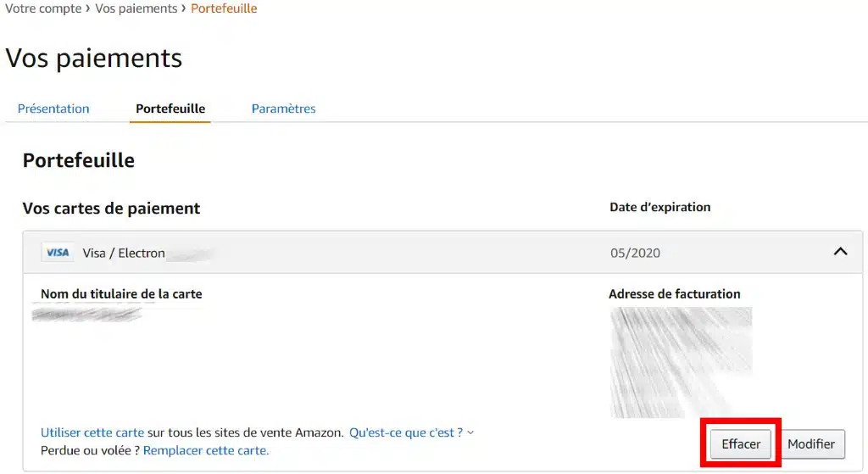
Task: Open the "Remplacer cette carte" link
Action: (206, 451)
